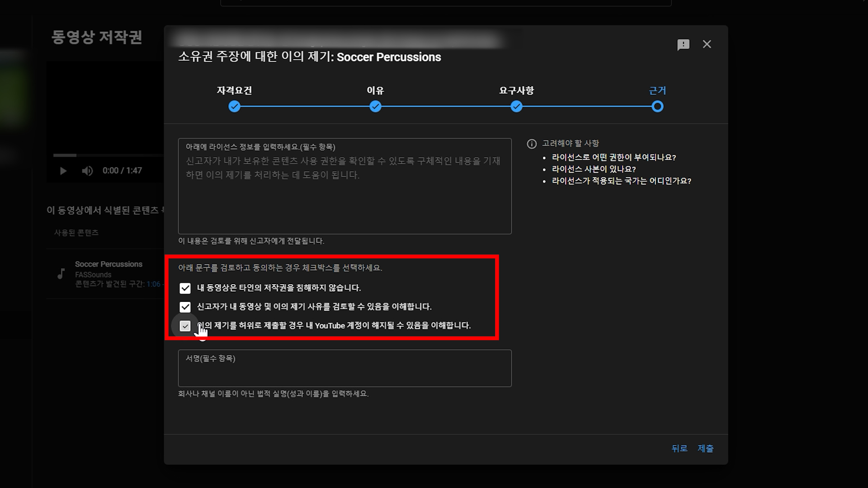Toggle YouTube 계정 해지 이해 checkbox
The height and width of the screenshot is (488, 868).
point(185,326)
